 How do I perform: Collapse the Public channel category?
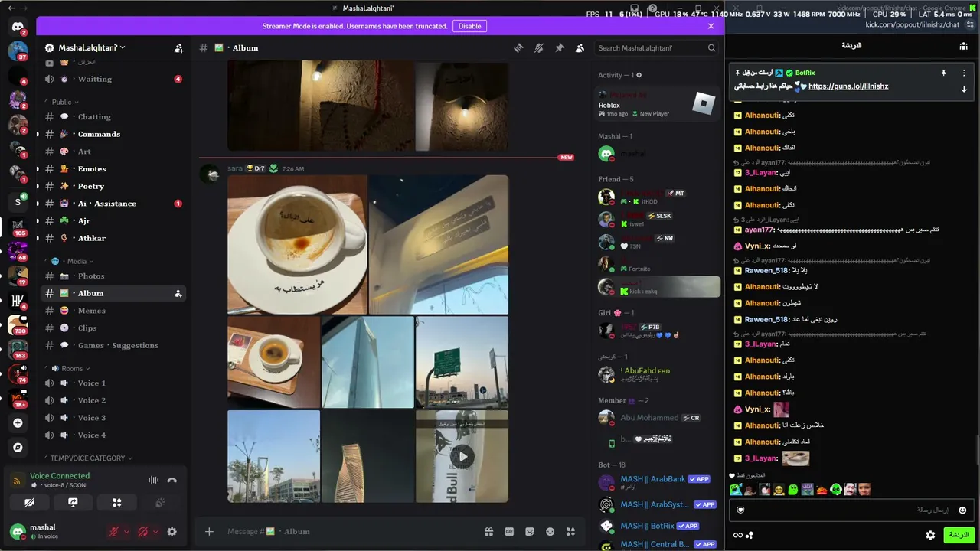[64, 102]
